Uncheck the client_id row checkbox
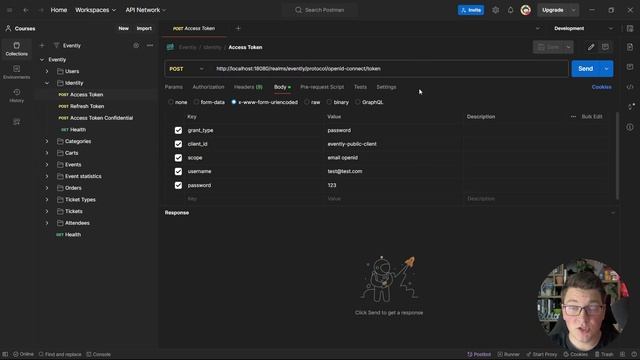 tap(178, 144)
